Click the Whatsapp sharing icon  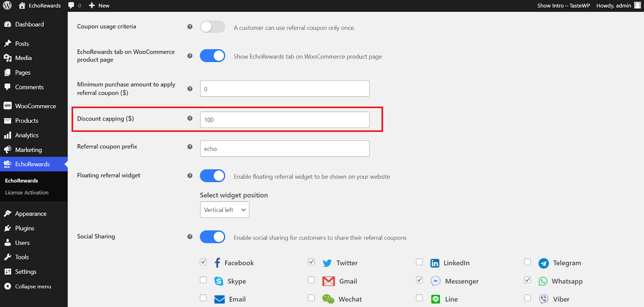[x=543, y=281]
